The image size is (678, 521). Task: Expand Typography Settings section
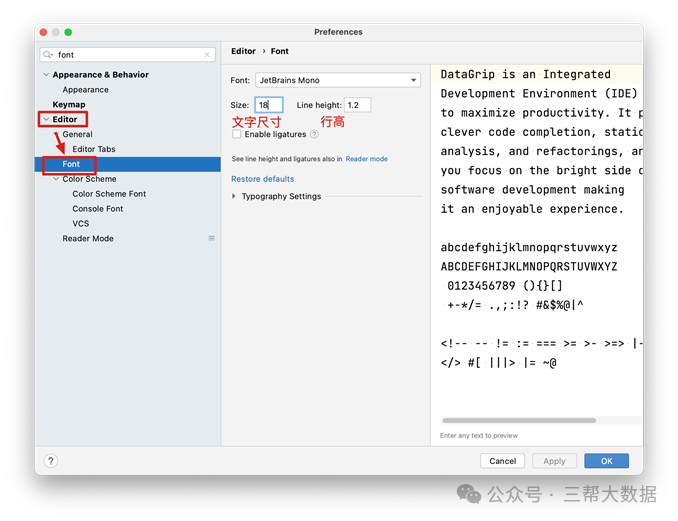coord(234,197)
